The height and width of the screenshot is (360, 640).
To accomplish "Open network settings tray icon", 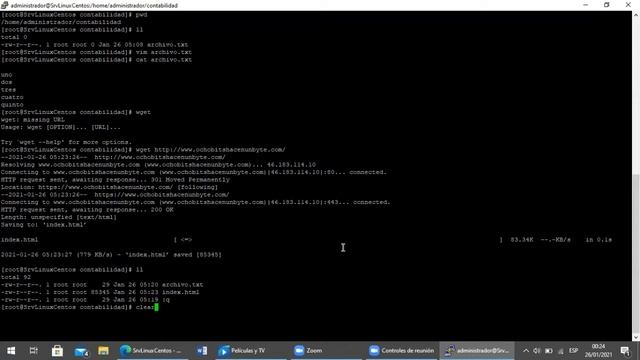I will coord(560,351).
